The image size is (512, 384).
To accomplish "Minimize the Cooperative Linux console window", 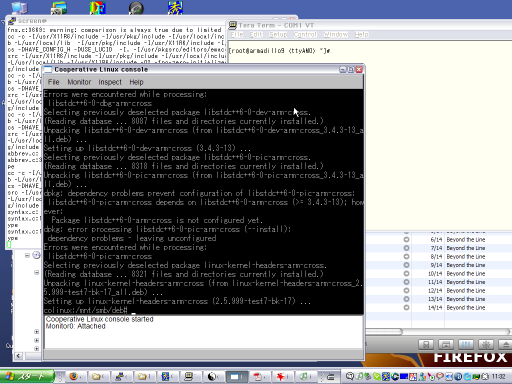I will pos(343,69).
